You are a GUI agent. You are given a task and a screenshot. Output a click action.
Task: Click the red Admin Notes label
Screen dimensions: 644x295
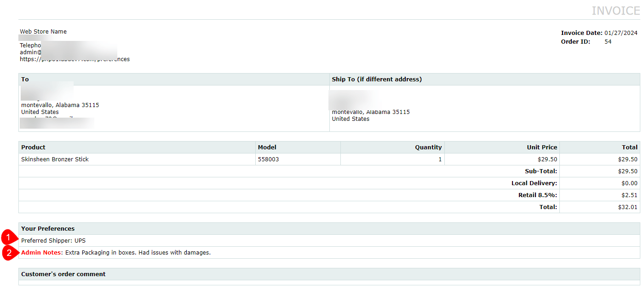coord(41,253)
